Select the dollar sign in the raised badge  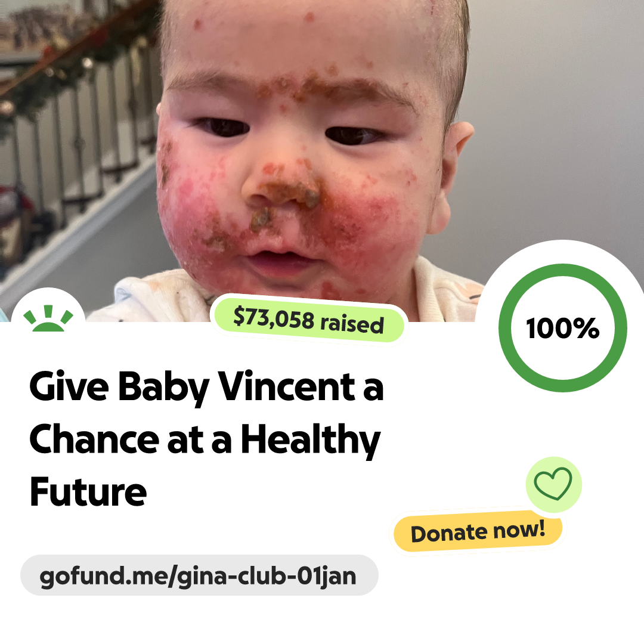click(x=239, y=316)
